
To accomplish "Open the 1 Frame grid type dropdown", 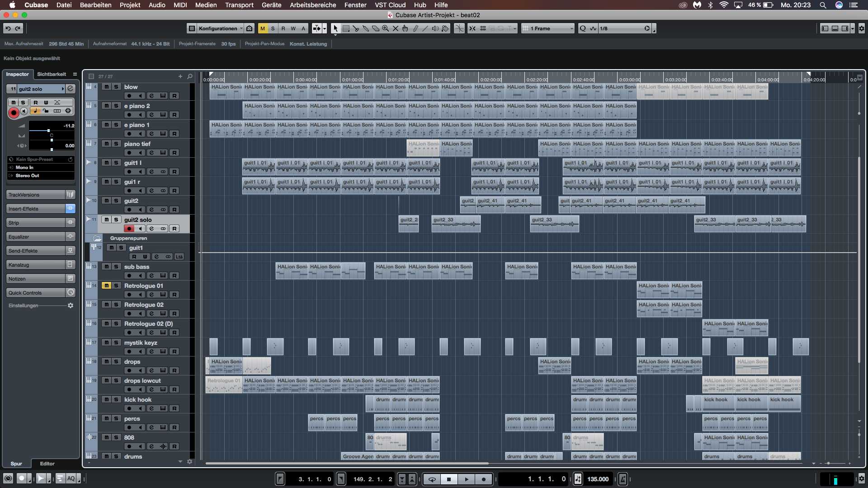I will 548,28.
